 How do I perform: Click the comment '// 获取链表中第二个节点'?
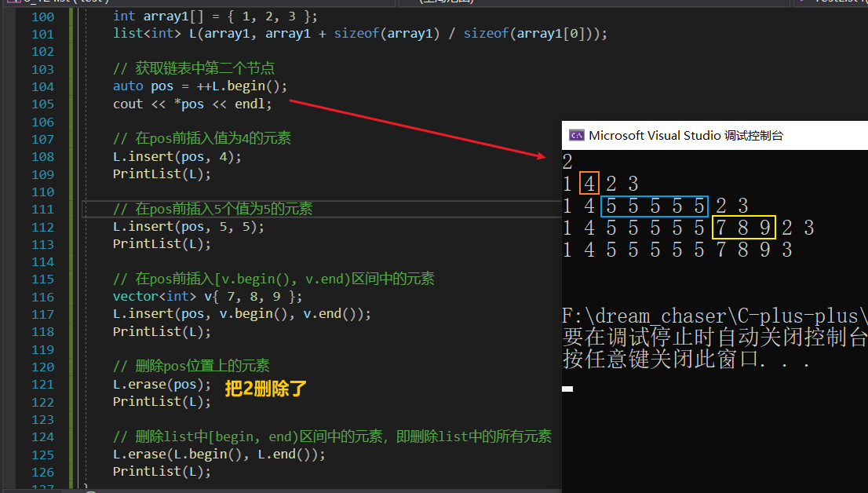tap(194, 68)
